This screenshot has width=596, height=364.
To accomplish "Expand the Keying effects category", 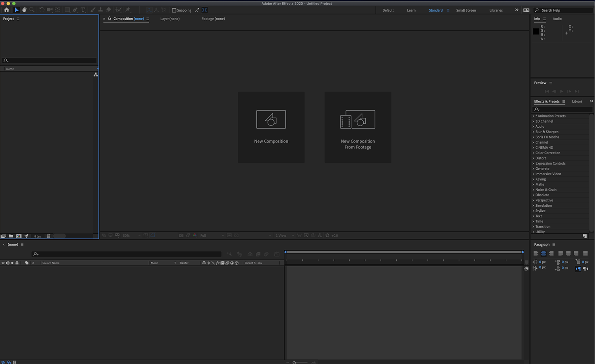I will click(533, 179).
